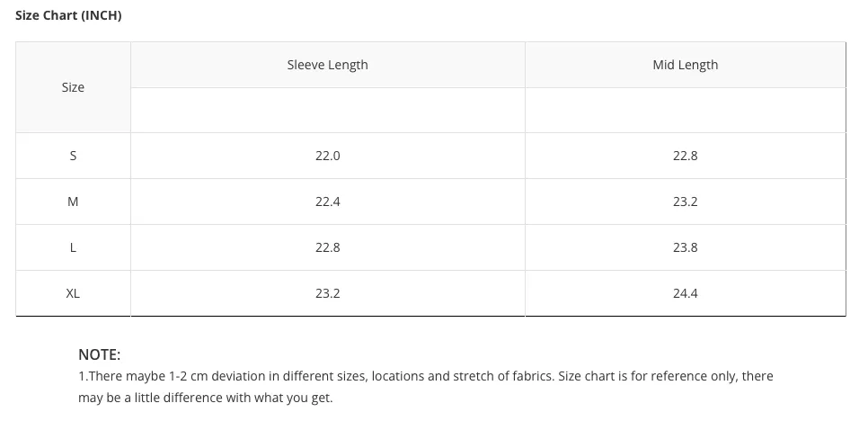868x421 pixels.
Task: Click the NOTE: label
Action: click(99, 354)
